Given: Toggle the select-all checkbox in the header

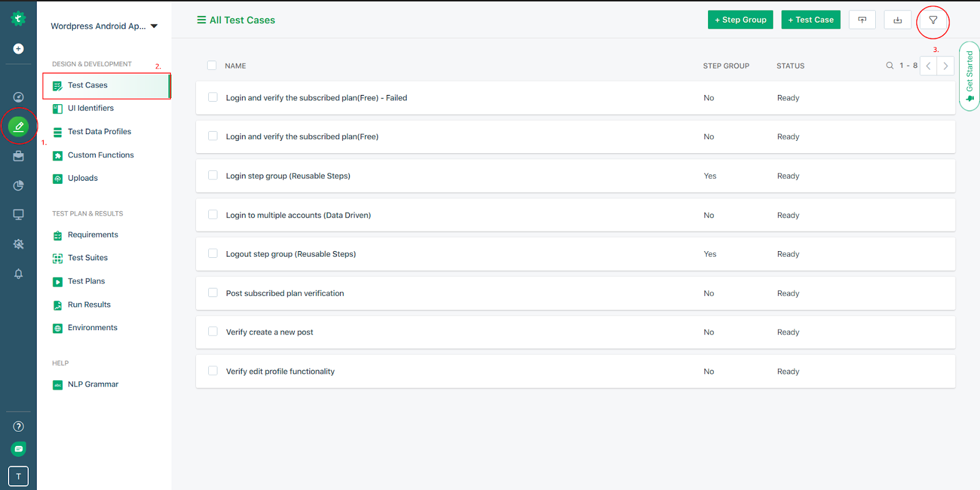Looking at the screenshot, I should click(212, 66).
